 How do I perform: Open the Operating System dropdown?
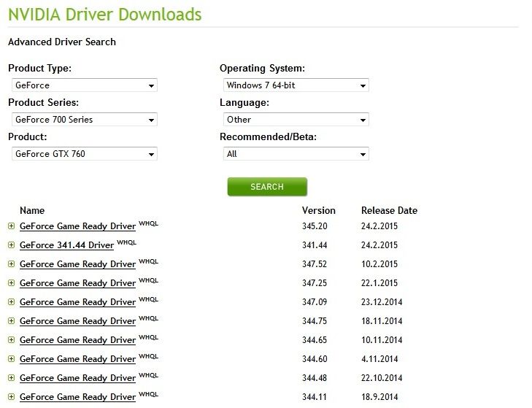(296, 85)
